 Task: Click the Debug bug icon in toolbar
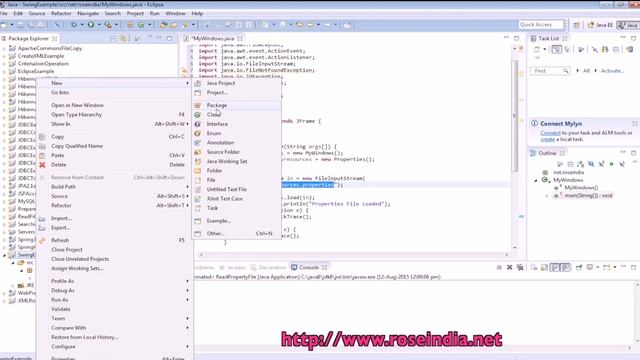click(x=74, y=25)
